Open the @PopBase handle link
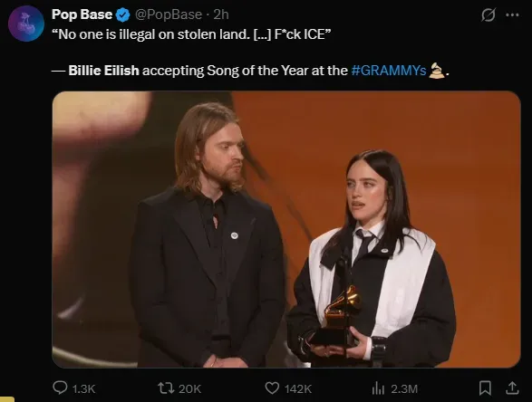532x402 pixels. pyautogui.click(x=169, y=14)
